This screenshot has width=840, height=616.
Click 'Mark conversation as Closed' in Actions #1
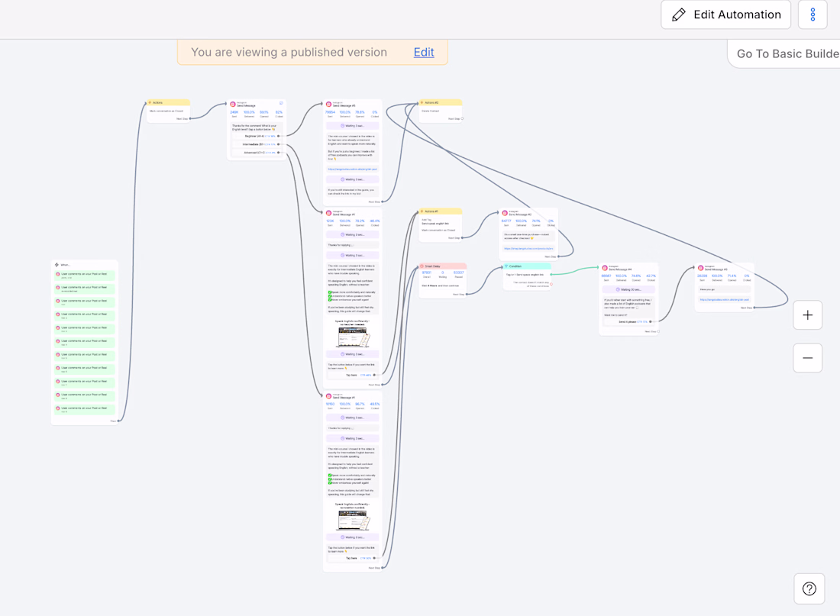(x=438, y=231)
